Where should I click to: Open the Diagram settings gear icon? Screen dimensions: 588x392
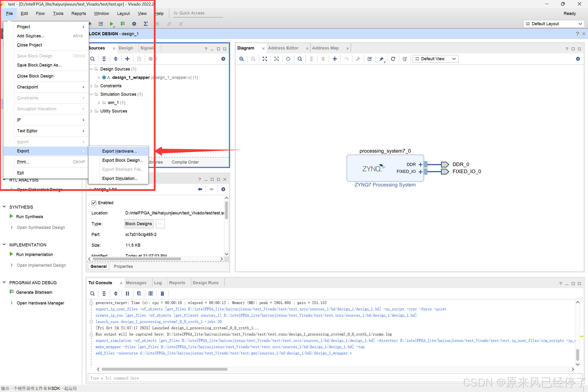click(578, 59)
